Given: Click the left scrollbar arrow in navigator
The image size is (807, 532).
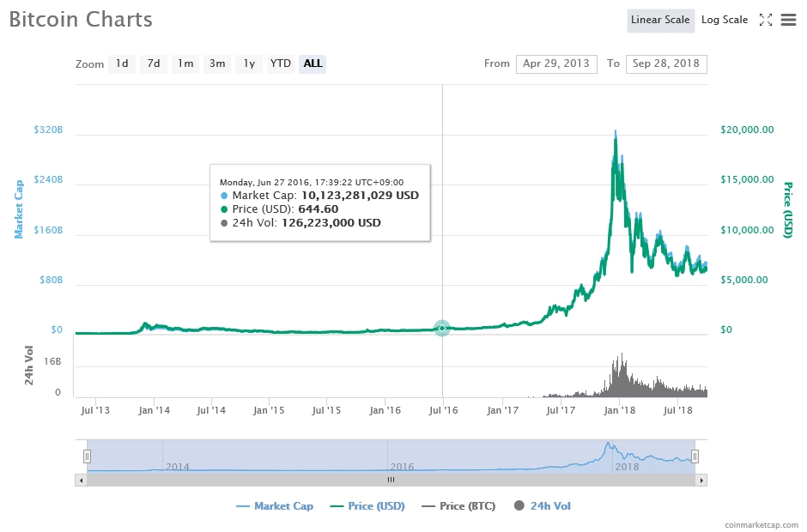Looking at the screenshot, I should pos(82,481).
